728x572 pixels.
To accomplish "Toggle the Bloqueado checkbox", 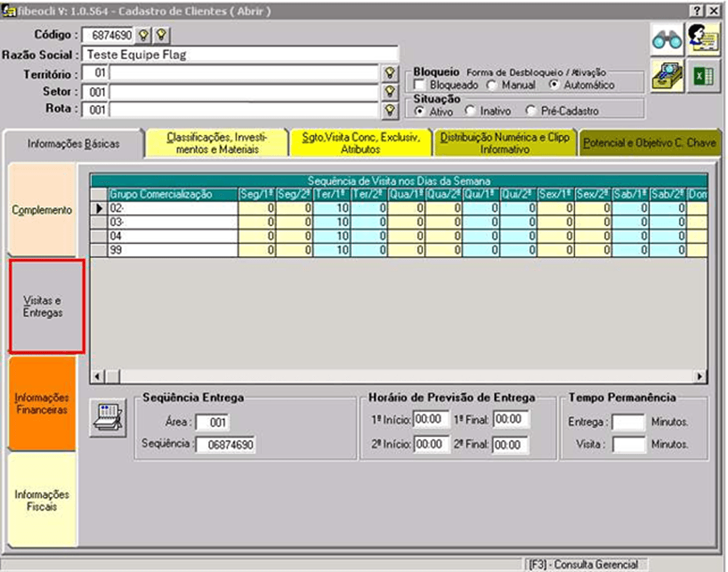I will [419, 85].
